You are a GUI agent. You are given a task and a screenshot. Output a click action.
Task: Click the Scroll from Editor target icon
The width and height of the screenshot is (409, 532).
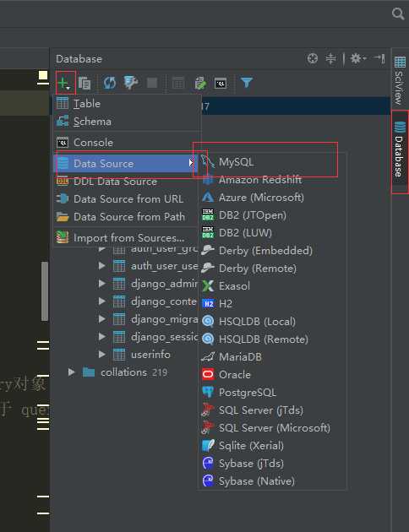point(313,59)
